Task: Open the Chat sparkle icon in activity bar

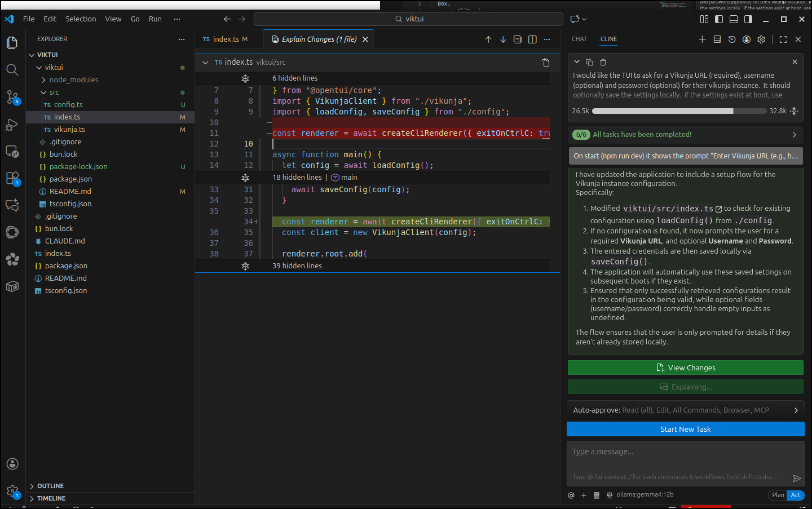Action: pyautogui.click(x=12, y=205)
